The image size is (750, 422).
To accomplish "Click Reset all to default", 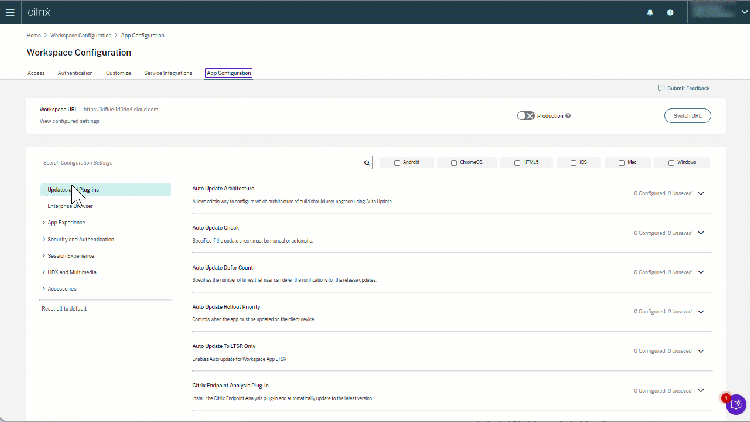I will point(64,309).
